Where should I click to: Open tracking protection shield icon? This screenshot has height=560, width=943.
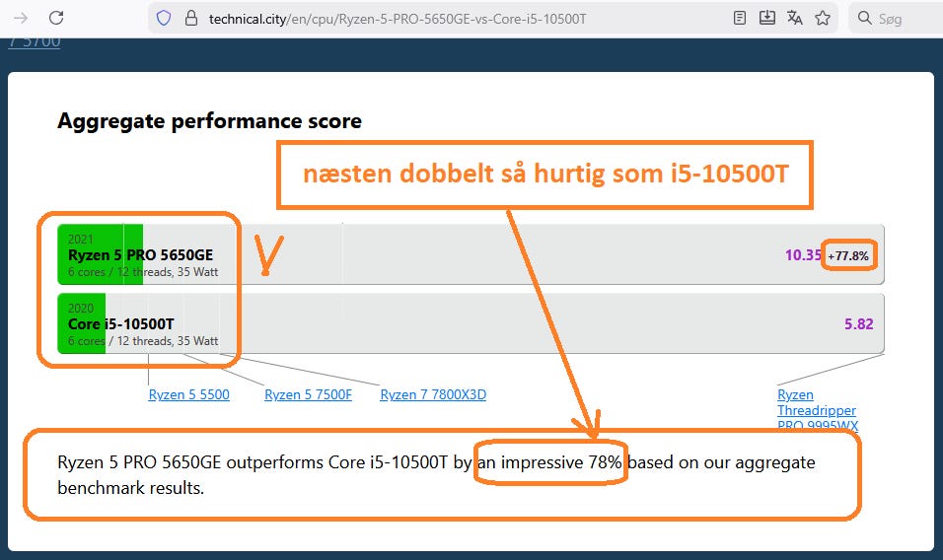tap(164, 19)
